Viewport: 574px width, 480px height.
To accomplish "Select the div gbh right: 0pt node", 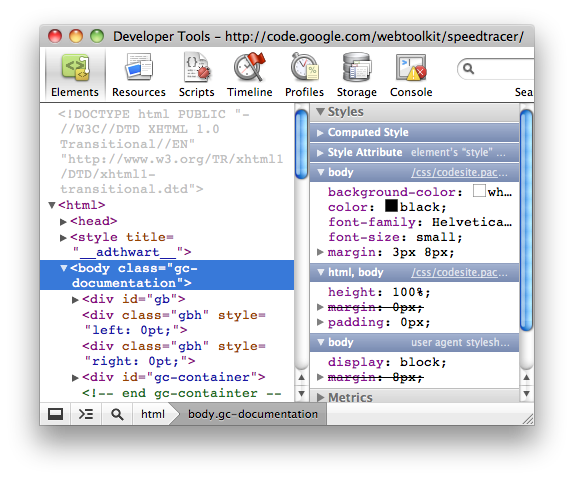I will (x=174, y=354).
